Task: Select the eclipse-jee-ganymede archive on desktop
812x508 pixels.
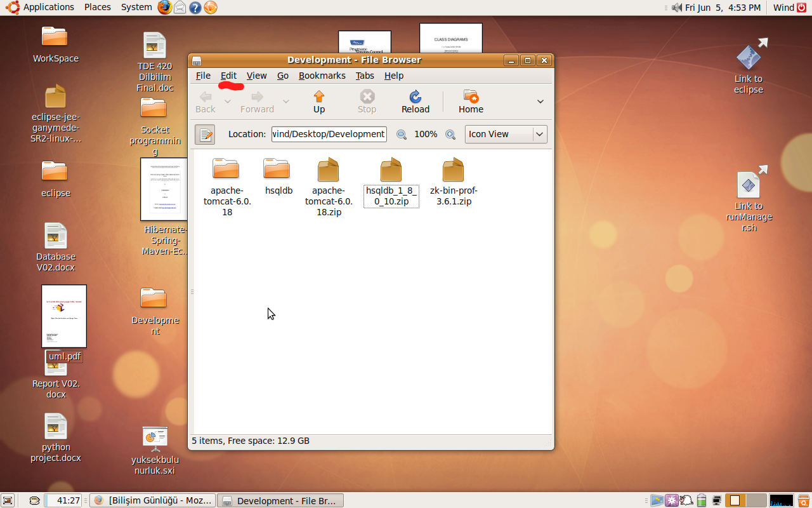Action: click(x=56, y=114)
